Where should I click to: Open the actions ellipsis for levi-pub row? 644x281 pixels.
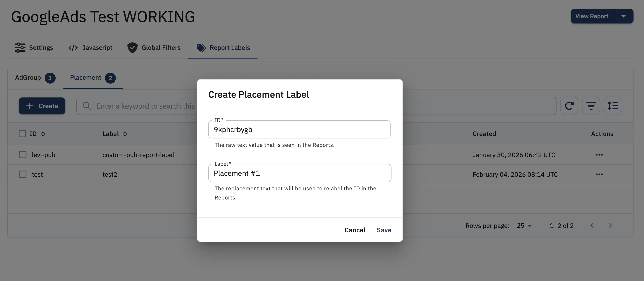pyautogui.click(x=599, y=155)
